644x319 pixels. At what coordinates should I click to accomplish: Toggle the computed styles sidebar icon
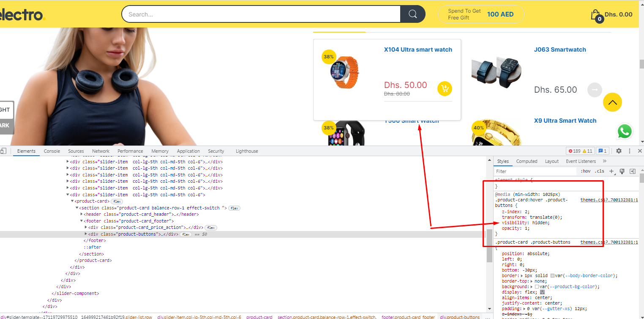[633, 171]
